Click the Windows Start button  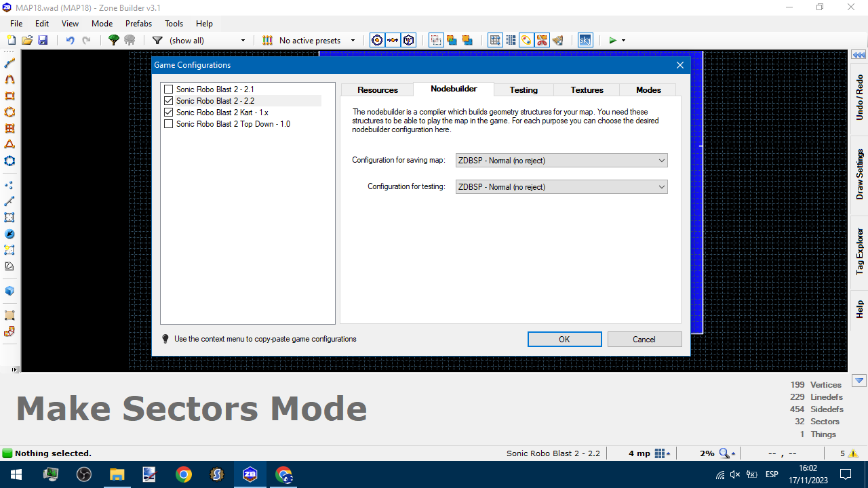coord(16,474)
